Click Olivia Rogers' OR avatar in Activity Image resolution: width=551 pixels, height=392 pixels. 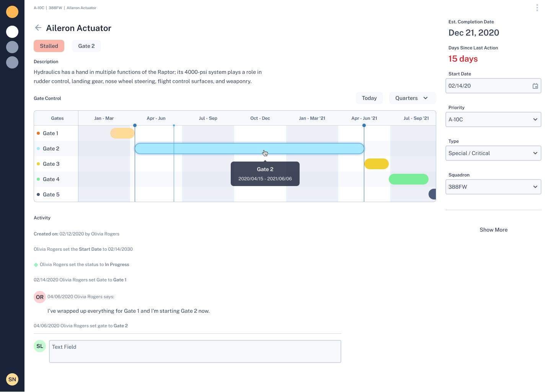tap(39, 297)
